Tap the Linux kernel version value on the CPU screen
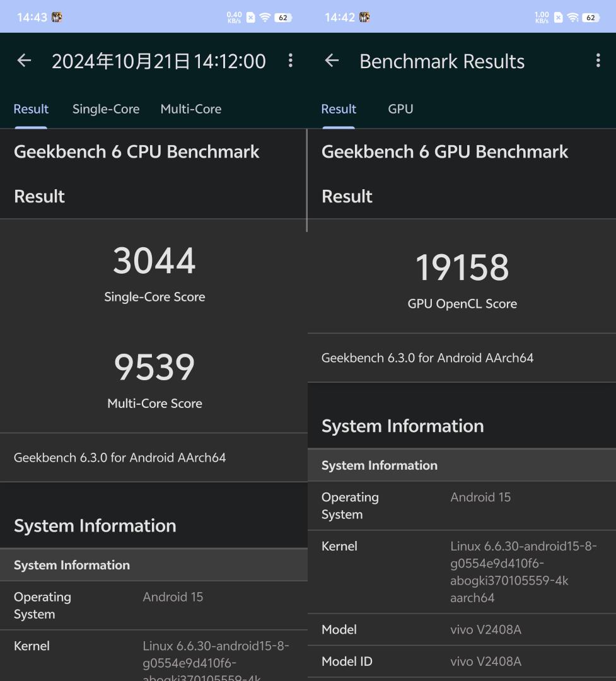 click(216, 660)
